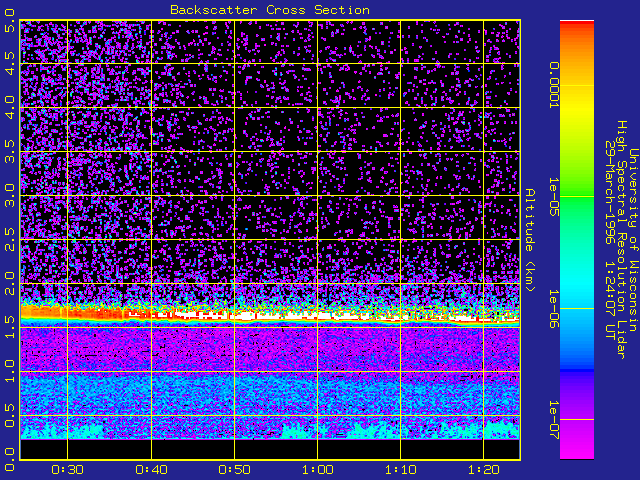Click the '29-March-1996 1:24:07 UT' timestamp
The image size is (640, 480).
(610, 240)
